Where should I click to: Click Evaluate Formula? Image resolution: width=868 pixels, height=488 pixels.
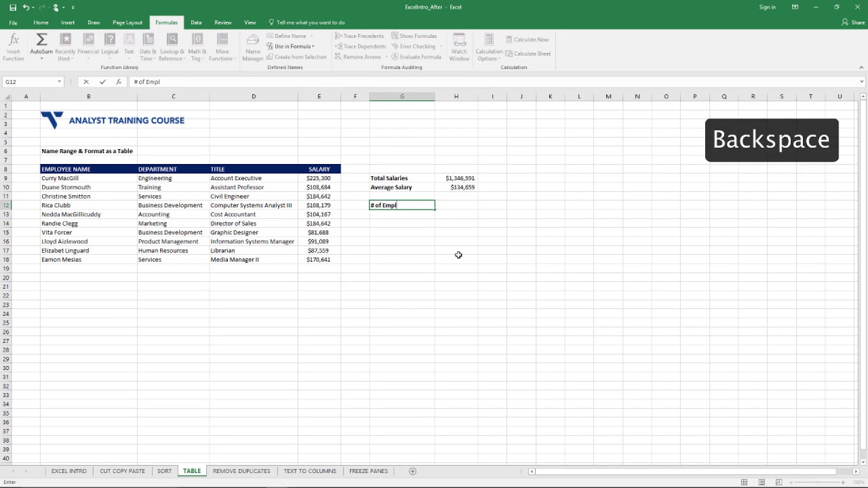[x=416, y=57]
